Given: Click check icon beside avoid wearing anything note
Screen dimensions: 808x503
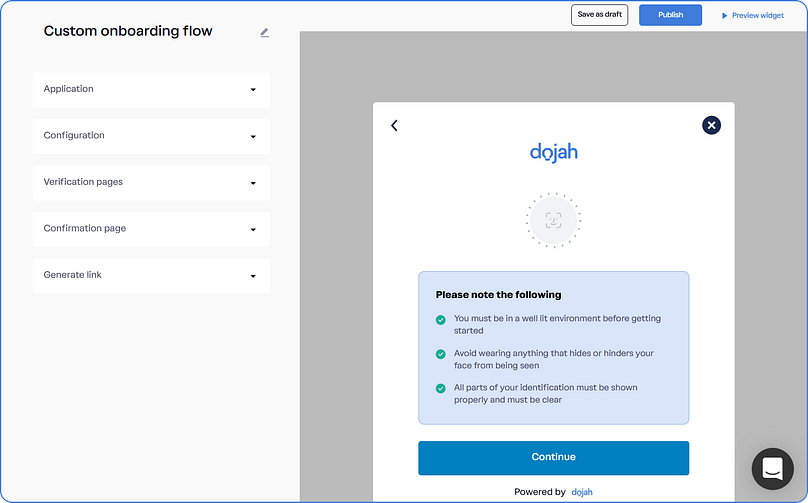Looking at the screenshot, I should (x=441, y=354).
